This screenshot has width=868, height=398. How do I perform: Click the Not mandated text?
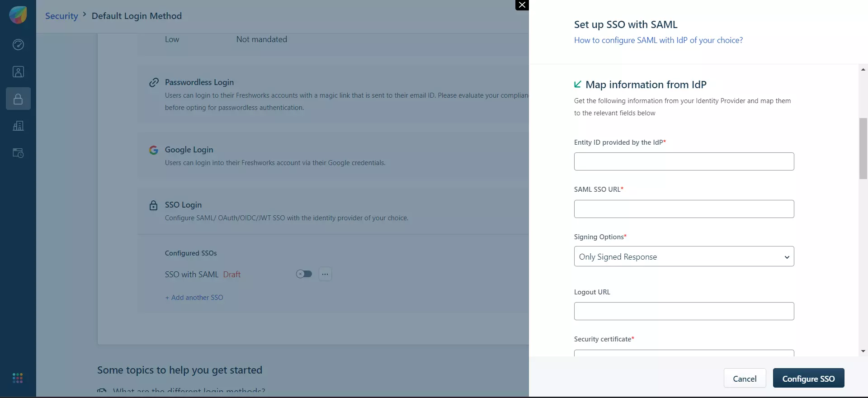pos(262,39)
